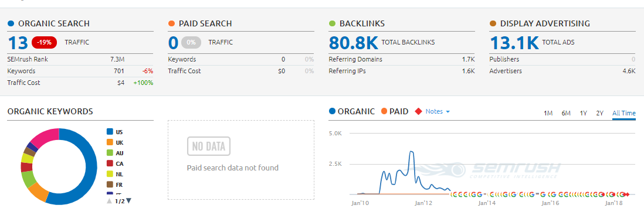Screen dimensions: 644x222
Task: Toggle the ORGANIC series in the chart legend
Action: (352, 111)
